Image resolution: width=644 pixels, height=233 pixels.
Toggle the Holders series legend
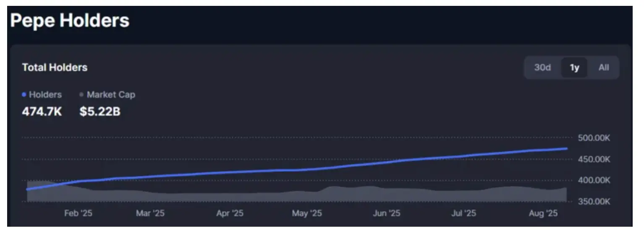42,95
